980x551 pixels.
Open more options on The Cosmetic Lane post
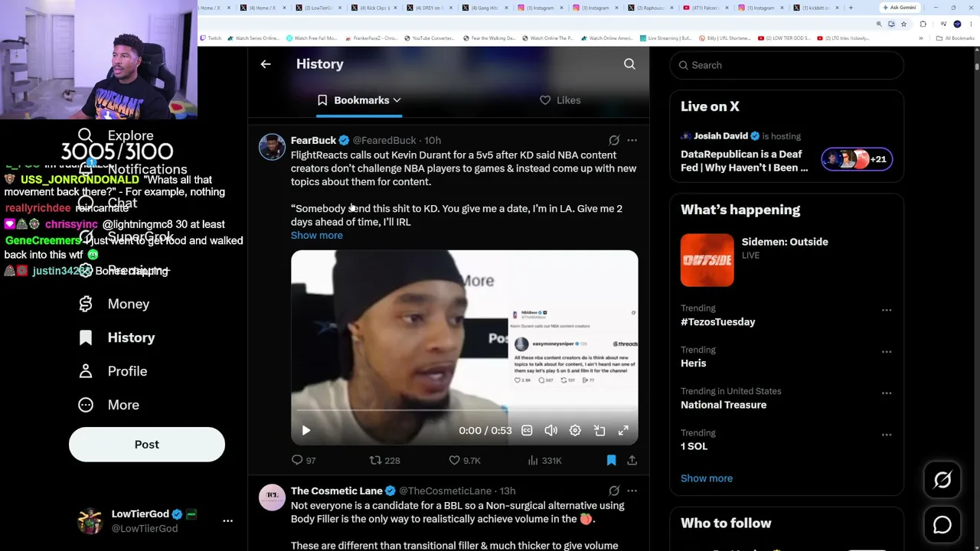pyautogui.click(x=632, y=491)
